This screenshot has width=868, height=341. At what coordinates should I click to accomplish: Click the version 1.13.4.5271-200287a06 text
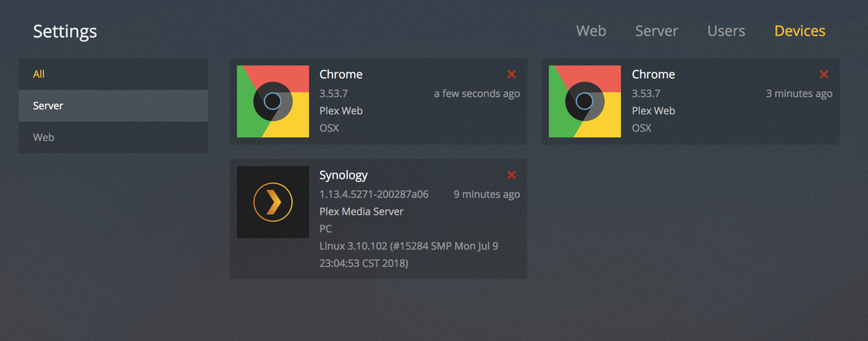tap(374, 194)
